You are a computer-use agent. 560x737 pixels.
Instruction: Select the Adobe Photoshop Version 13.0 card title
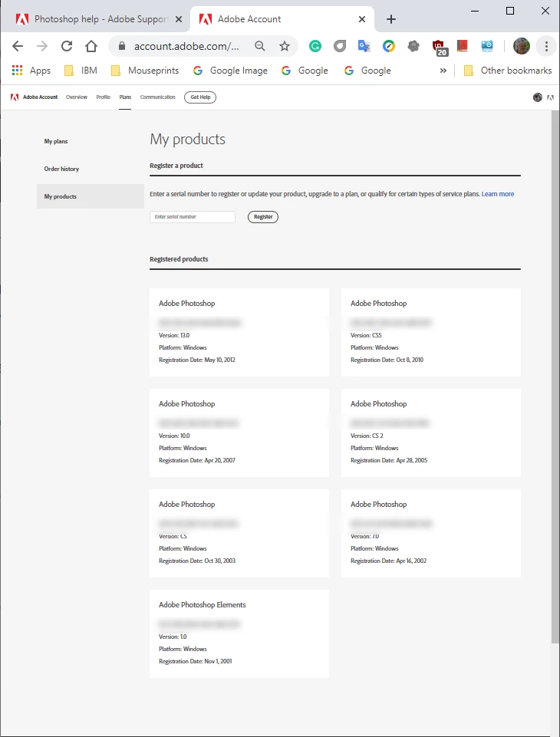pyautogui.click(x=186, y=304)
